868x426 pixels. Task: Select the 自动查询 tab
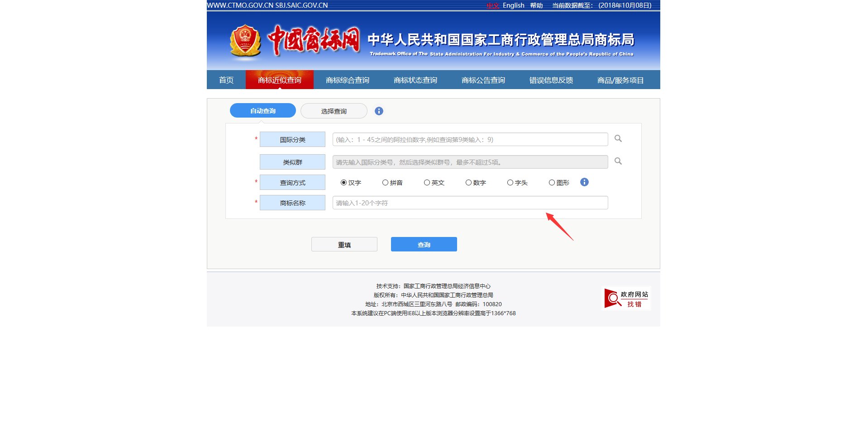(x=262, y=110)
